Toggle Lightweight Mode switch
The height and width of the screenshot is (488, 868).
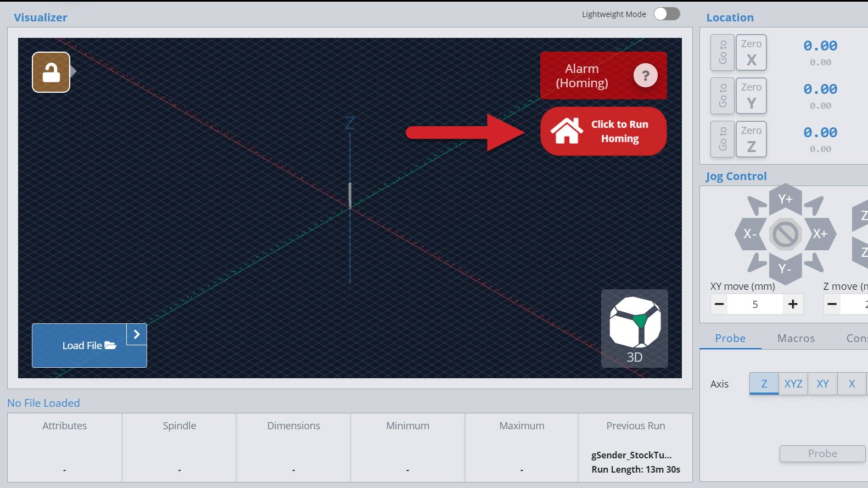point(667,14)
